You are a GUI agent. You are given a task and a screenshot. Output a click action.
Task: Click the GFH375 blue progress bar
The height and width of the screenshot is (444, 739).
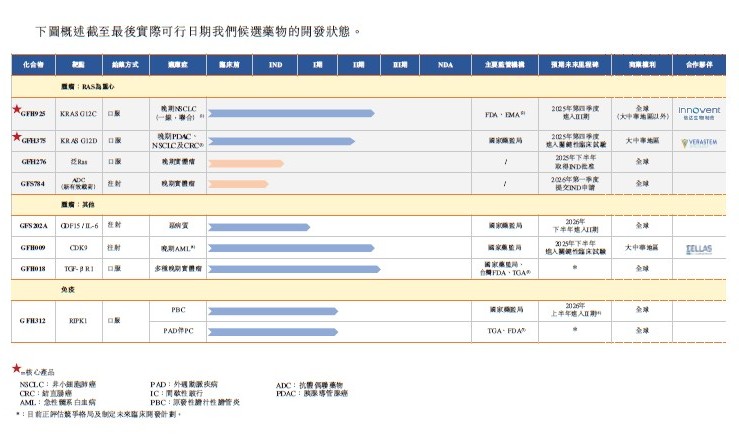[281, 141]
